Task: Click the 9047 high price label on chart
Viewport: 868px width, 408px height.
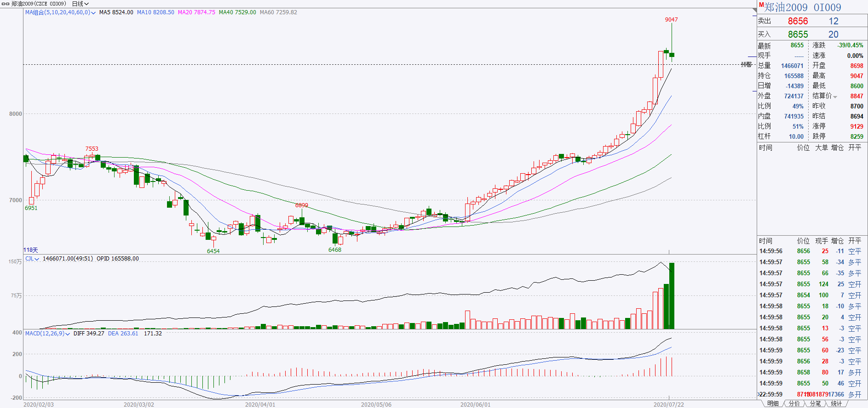Action: click(x=671, y=20)
